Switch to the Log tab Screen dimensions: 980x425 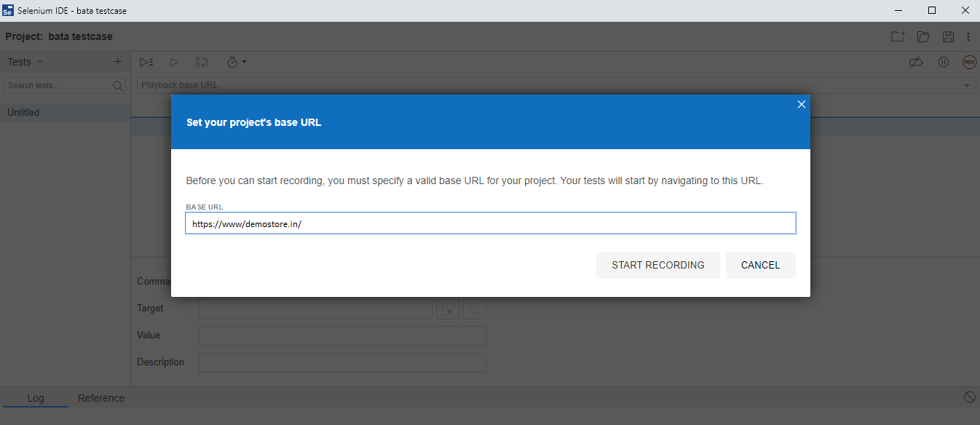pos(36,398)
